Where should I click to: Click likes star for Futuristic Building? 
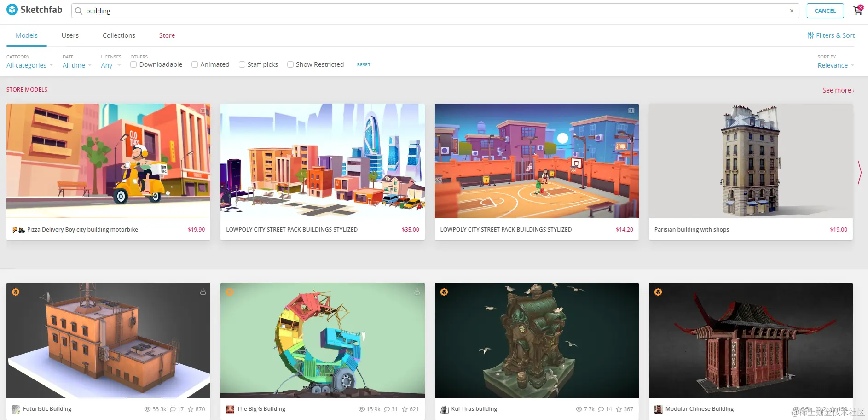[x=191, y=409]
